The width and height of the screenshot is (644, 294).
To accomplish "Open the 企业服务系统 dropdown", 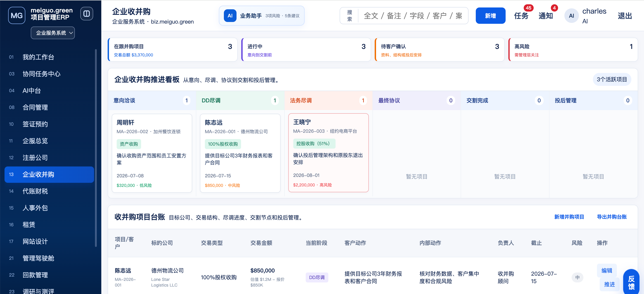I will coord(53,33).
